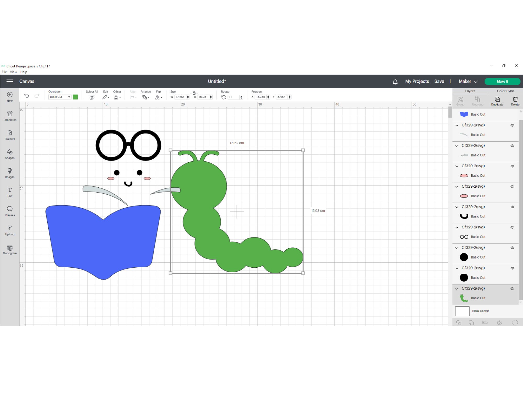The width and height of the screenshot is (523, 420).
Task: Open My Projects
Action: (x=417, y=81)
